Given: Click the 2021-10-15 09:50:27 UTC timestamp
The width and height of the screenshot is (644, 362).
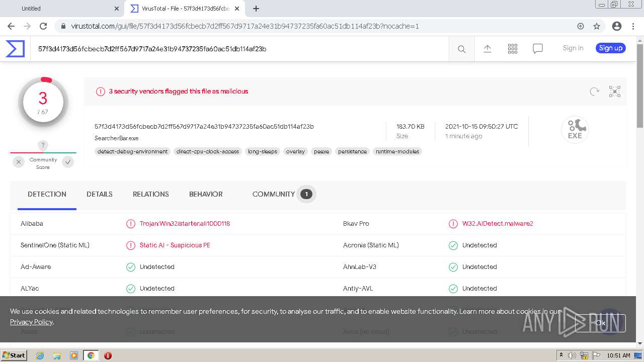Looking at the screenshot, I should coord(481,127).
